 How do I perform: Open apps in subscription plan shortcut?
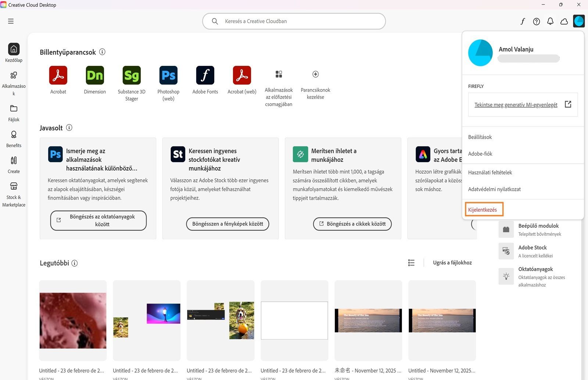(279, 74)
